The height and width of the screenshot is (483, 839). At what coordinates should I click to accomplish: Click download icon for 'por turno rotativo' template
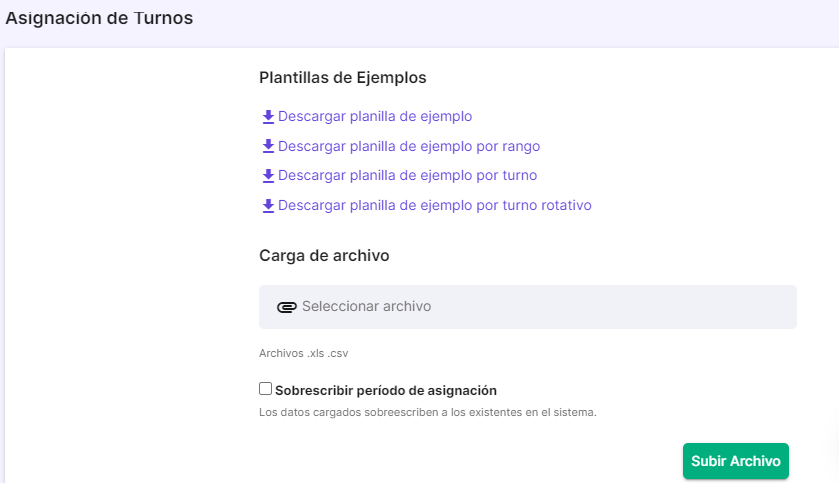tap(268, 205)
